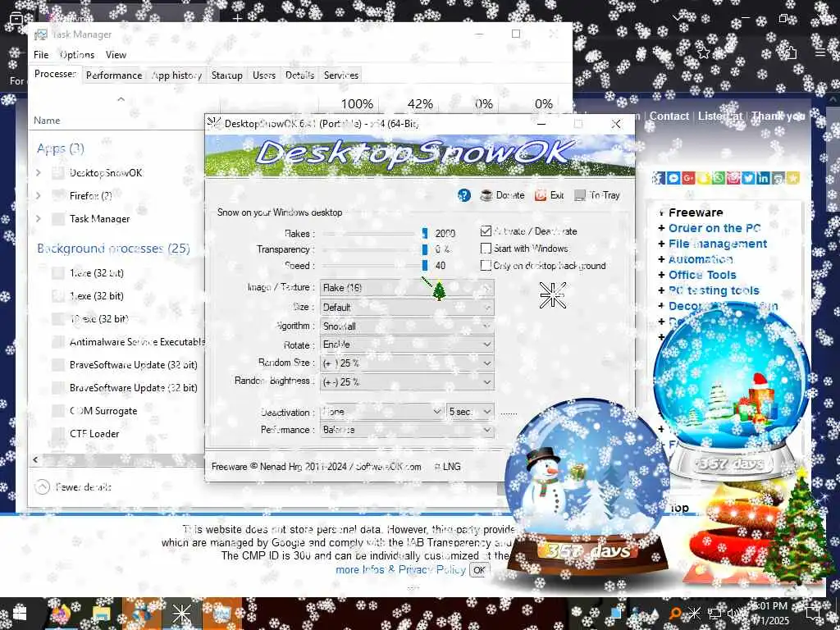Share via the Twitter icon on the website
Viewport: 840px width, 630px height.
coord(748,178)
